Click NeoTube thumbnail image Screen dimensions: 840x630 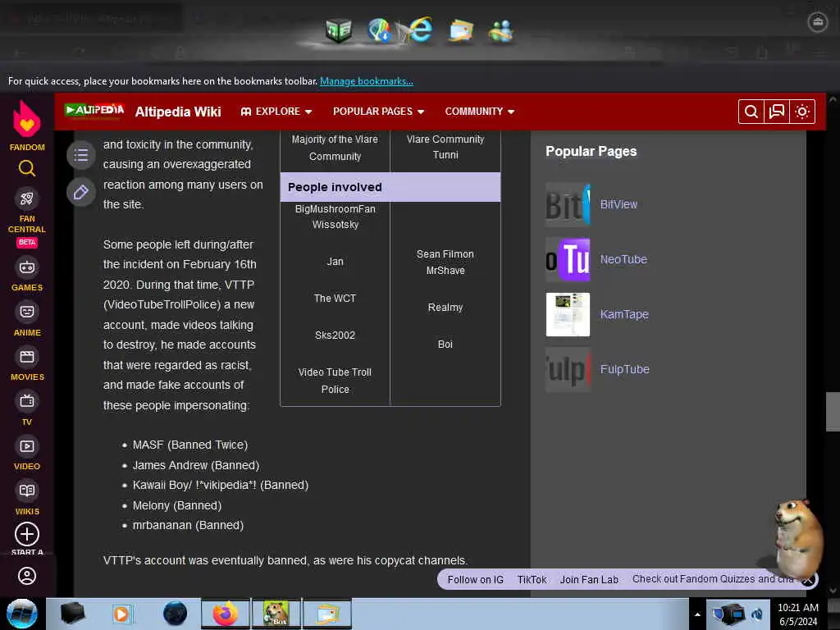coord(568,259)
